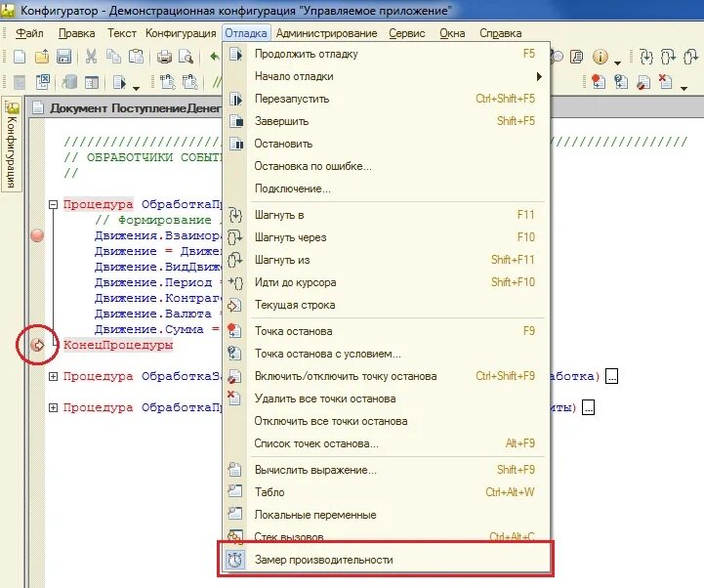Select Точка останова с условием...

[386, 354]
